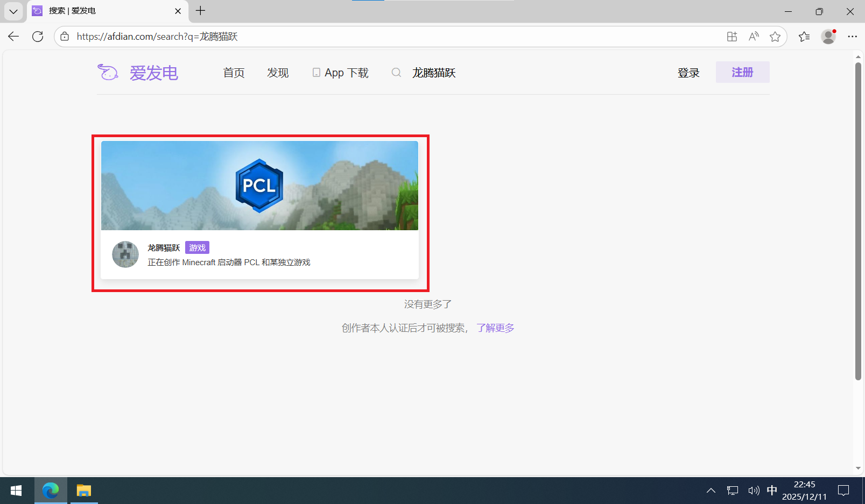Expand hidden system tray icons
Viewport: 865px width, 504px height.
point(711,491)
